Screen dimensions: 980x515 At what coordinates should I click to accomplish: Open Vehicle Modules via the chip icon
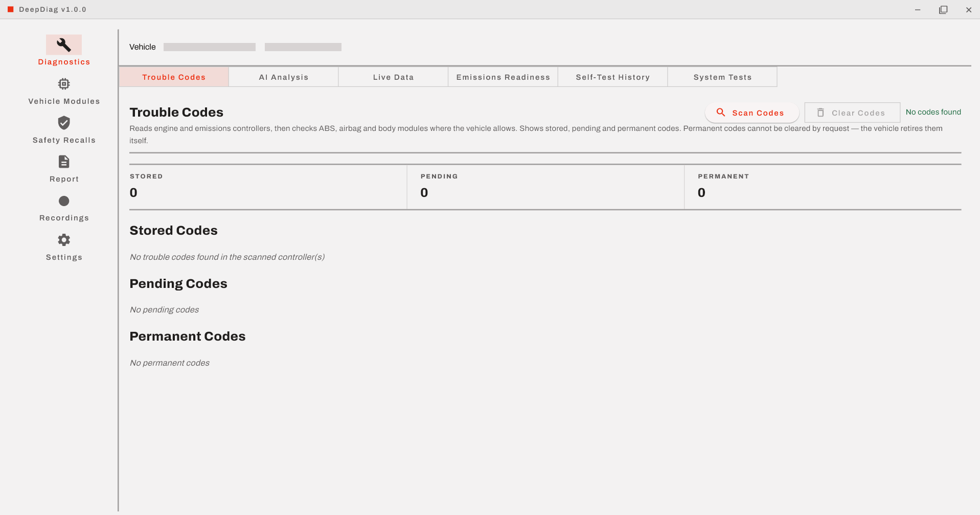tap(64, 84)
